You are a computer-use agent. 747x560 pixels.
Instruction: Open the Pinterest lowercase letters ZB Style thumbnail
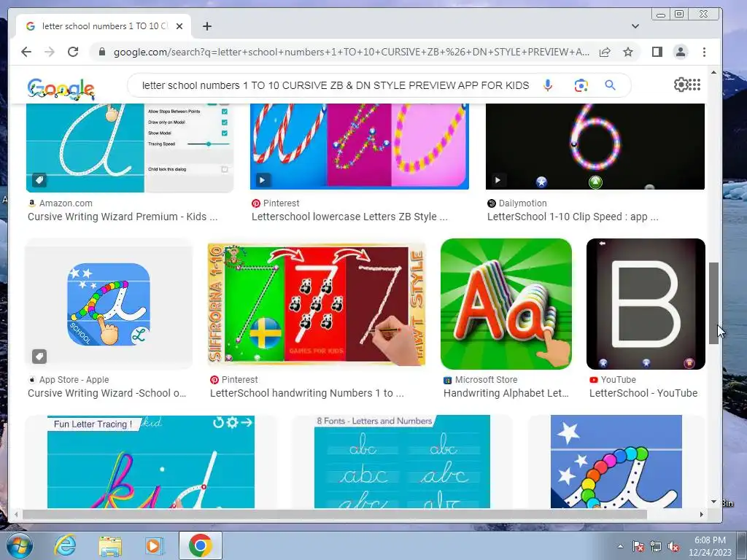click(360, 147)
